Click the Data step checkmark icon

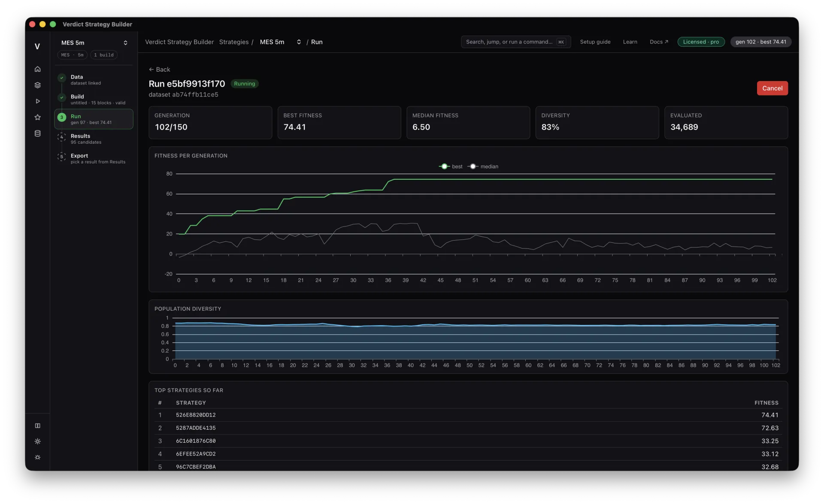click(62, 78)
